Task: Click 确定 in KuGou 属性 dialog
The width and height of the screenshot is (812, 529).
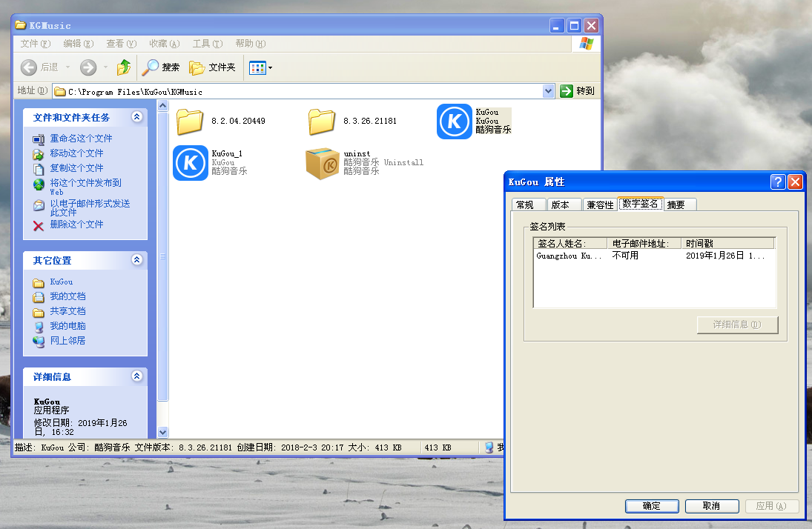Action: (652, 506)
